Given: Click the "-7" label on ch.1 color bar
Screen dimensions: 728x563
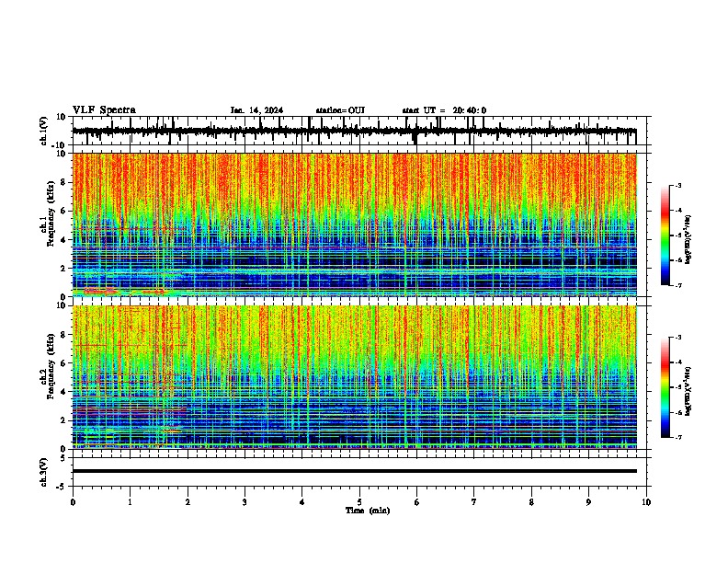Looking at the screenshot, I should point(677,285).
